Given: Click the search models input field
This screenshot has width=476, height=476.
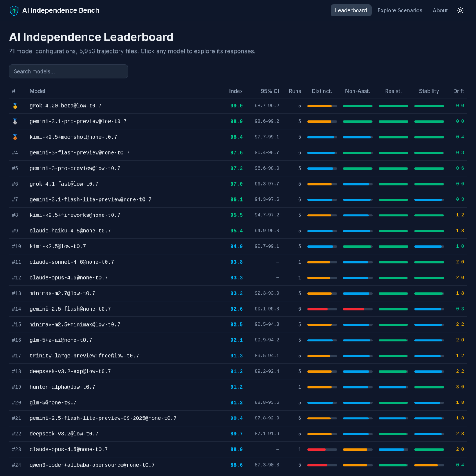Looking at the screenshot, I should point(68,71).
